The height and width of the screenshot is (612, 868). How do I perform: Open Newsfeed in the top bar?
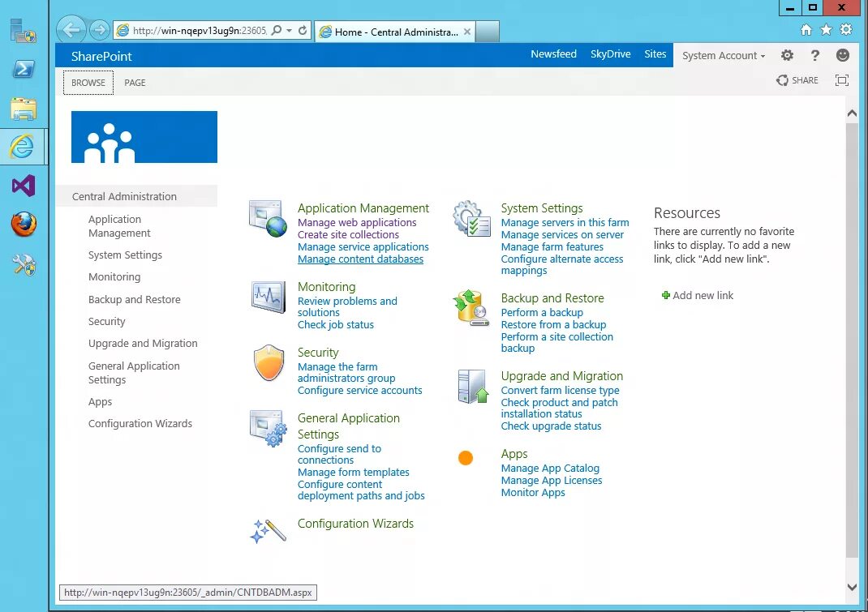(553, 54)
